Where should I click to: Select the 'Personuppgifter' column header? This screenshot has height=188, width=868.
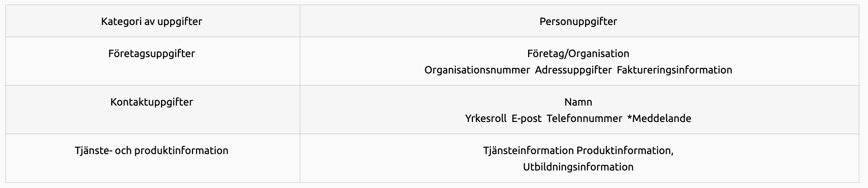click(x=578, y=21)
